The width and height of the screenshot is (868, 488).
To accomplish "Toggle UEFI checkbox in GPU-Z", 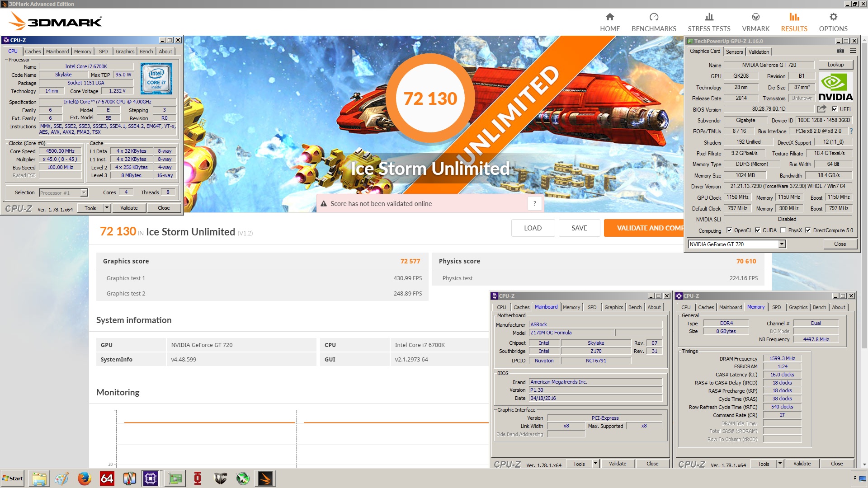I will click(835, 109).
